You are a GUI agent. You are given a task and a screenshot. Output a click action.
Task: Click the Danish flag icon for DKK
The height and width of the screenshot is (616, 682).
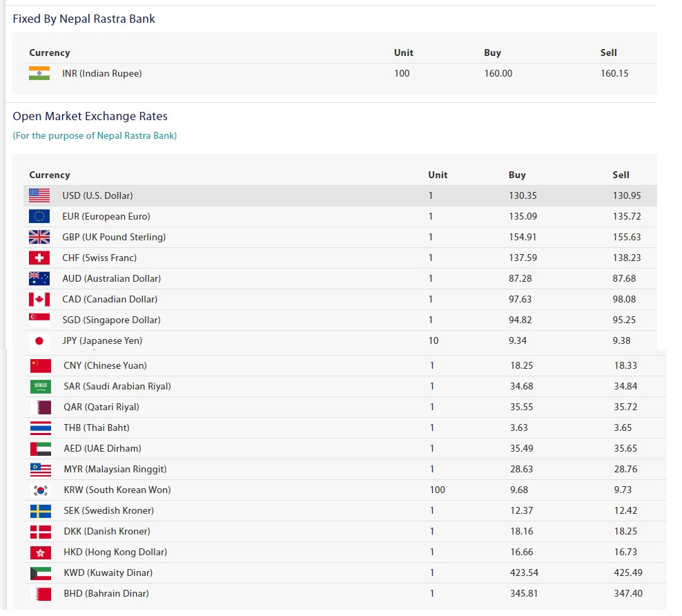41,532
